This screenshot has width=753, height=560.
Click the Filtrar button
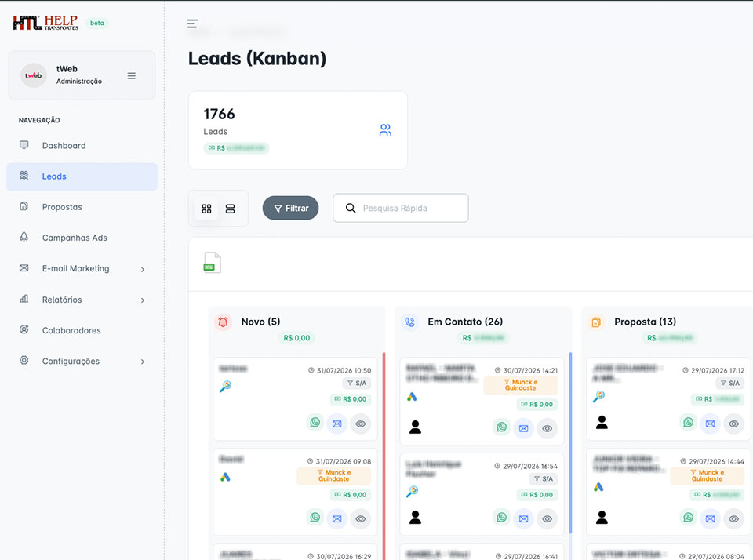(x=290, y=208)
